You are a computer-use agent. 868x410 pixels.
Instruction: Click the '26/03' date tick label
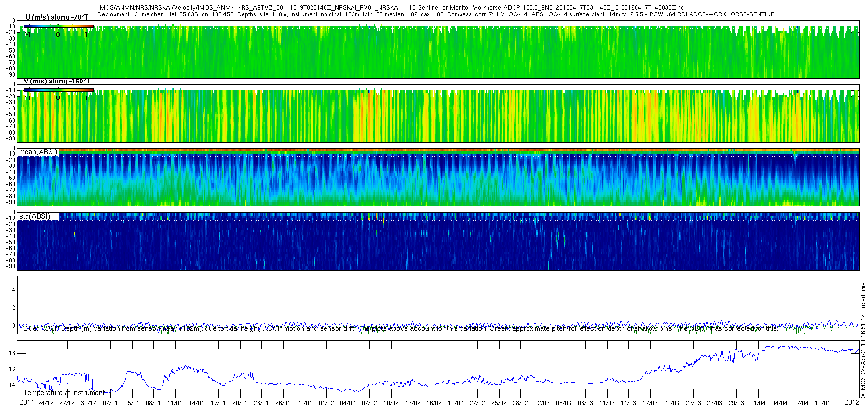(x=715, y=403)
